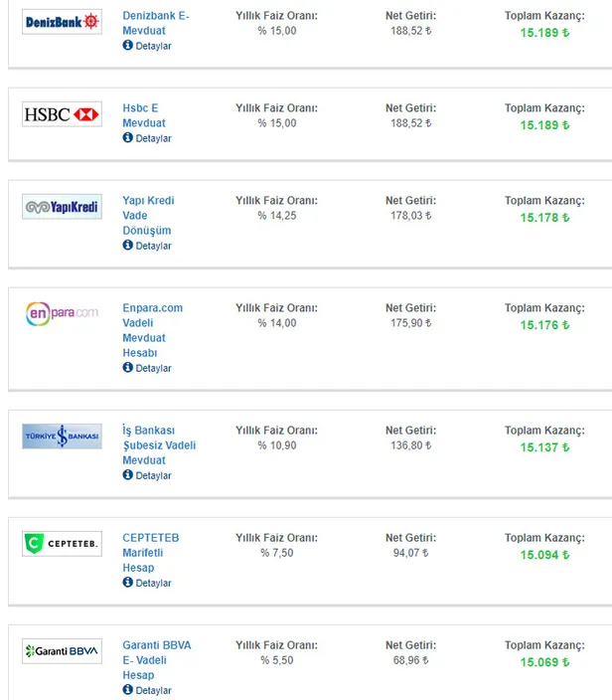Click the CEPTETEB logo
Image resolution: width=612 pixels, height=700 pixels.
click(62, 544)
